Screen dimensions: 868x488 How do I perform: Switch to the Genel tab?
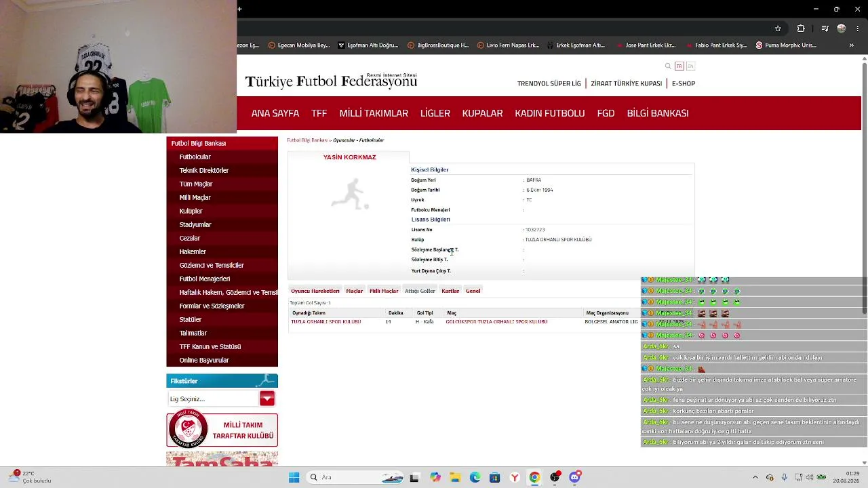pos(473,291)
